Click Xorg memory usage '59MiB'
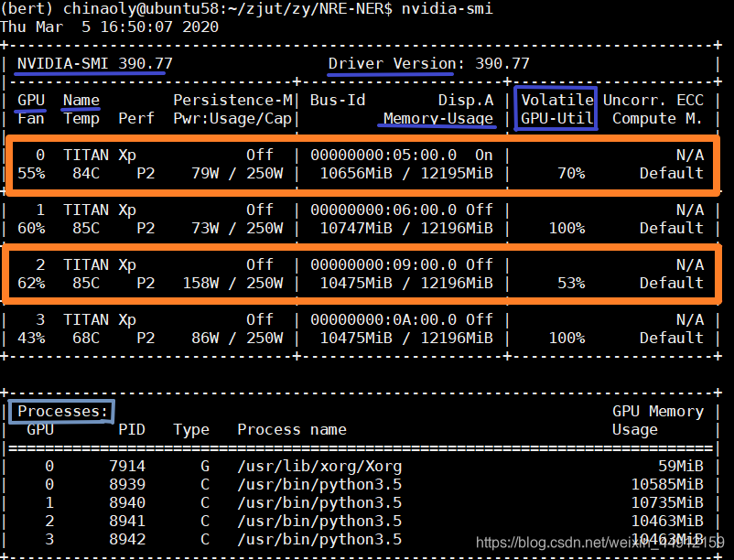Viewport: 734px width, 560px height. coord(681,466)
